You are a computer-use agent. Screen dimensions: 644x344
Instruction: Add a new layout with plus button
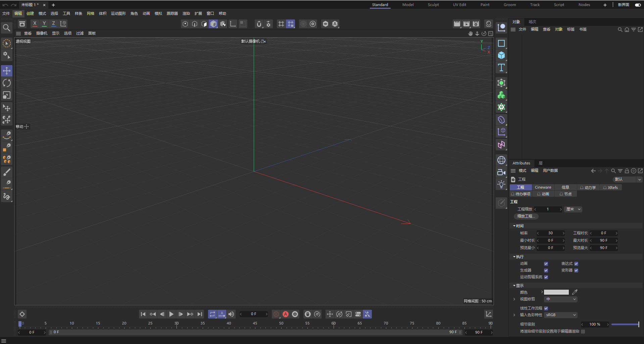coord(605,5)
